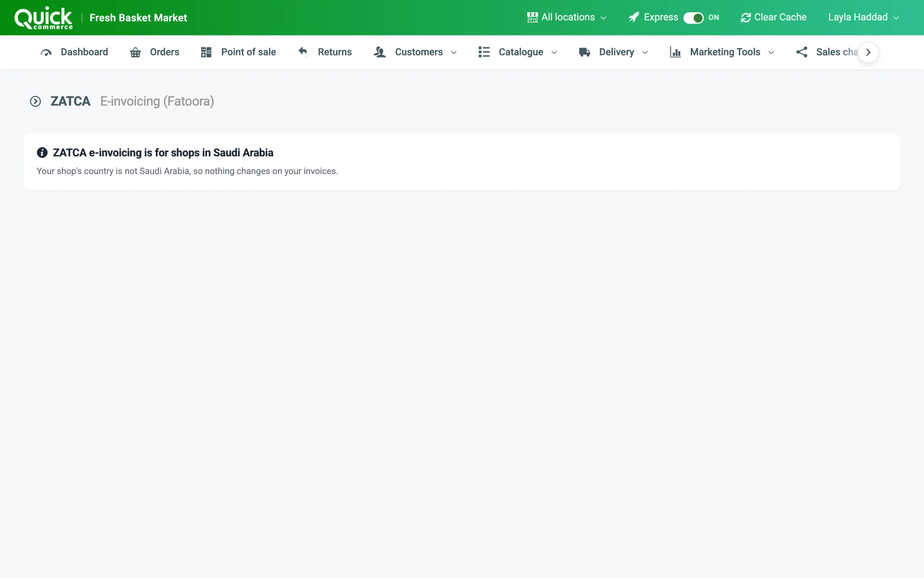The image size is (924, 578).
Task: Expand the Customers menu chevron
Action: click(454, 53)
